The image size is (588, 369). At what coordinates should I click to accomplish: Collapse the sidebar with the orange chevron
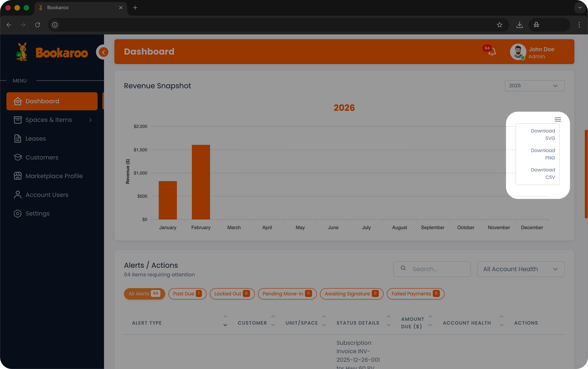pos(103,52)
